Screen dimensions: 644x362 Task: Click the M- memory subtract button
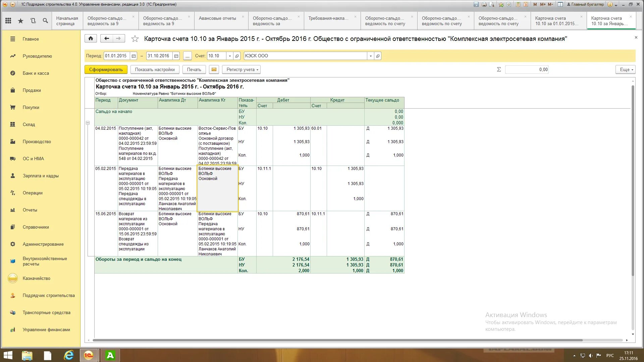pyautogui.click(x=550, y=4)
